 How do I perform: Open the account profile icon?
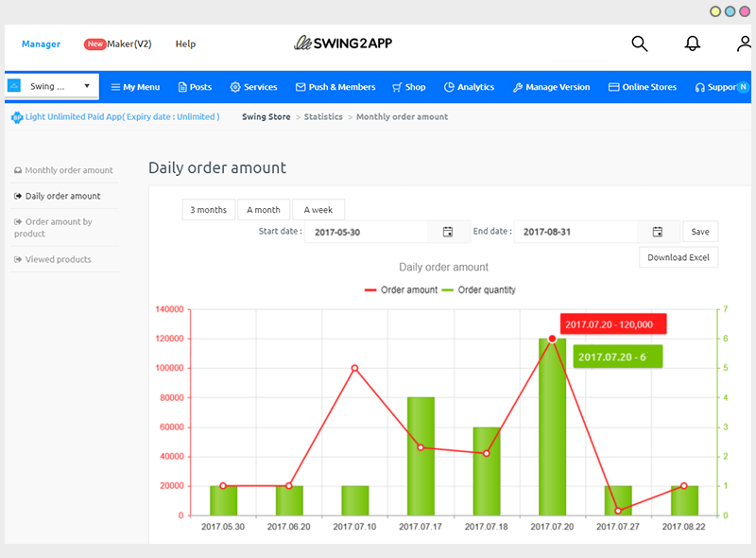coord(743,44)
